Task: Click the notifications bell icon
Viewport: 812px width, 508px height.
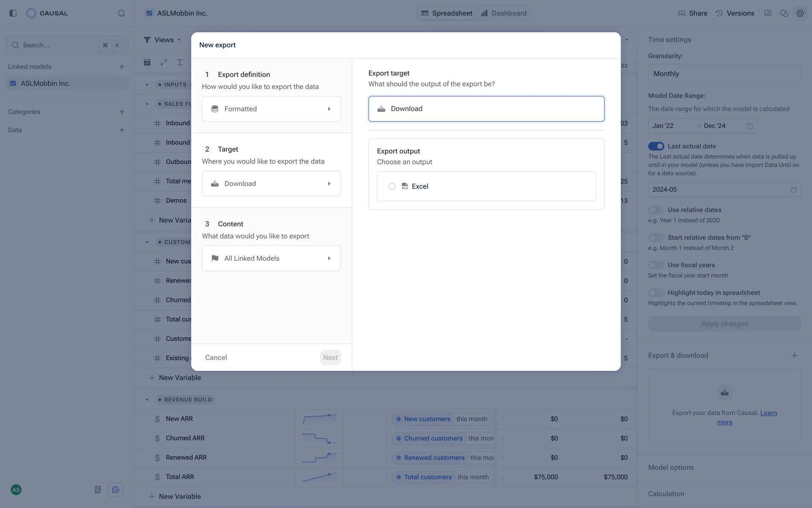Action: (x=121, y=13)
